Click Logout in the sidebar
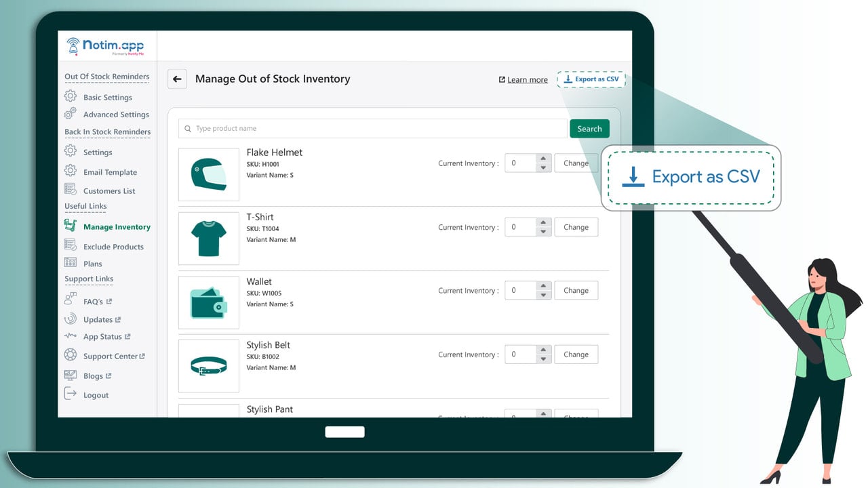 coord(96,395)
